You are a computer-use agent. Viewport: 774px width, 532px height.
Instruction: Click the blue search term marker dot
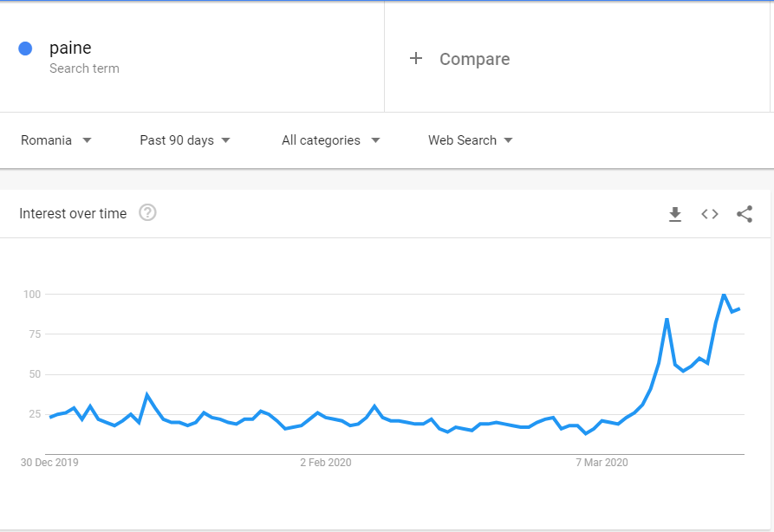click(x=25, y=48)
